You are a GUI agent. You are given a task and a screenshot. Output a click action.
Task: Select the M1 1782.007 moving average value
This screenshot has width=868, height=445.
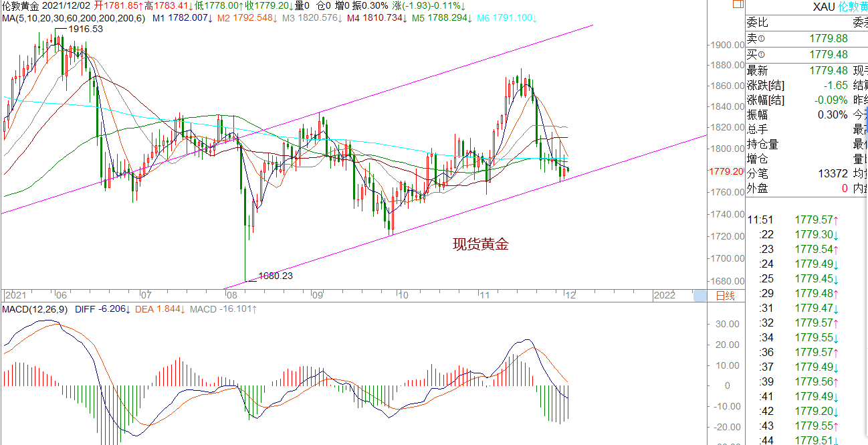[x=182, y=17]
